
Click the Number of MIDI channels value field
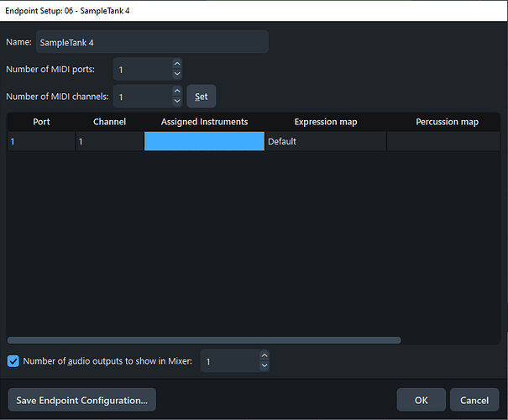pyautogui.click(x=143, y=97)
